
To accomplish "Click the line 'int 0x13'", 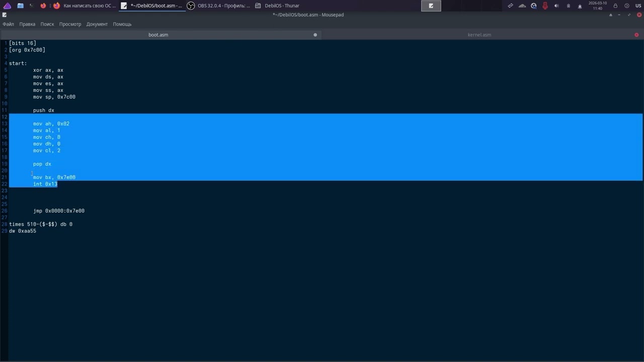I will click(x=45, y=184).
